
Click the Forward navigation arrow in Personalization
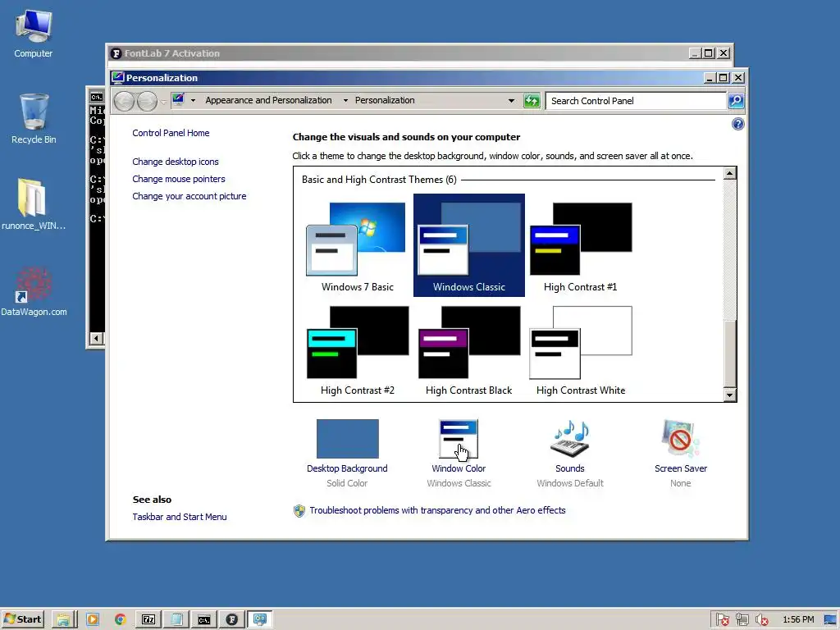[x=148, y=101]
